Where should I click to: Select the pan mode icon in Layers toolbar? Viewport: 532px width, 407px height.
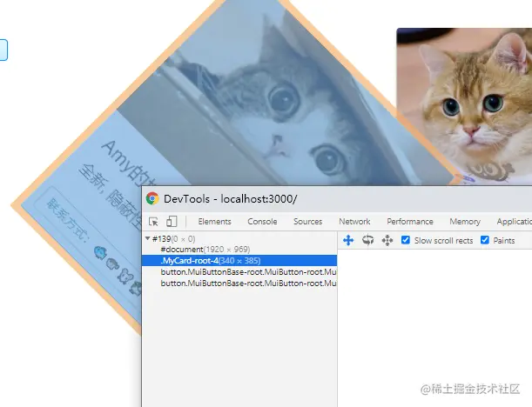pos(348,240)
